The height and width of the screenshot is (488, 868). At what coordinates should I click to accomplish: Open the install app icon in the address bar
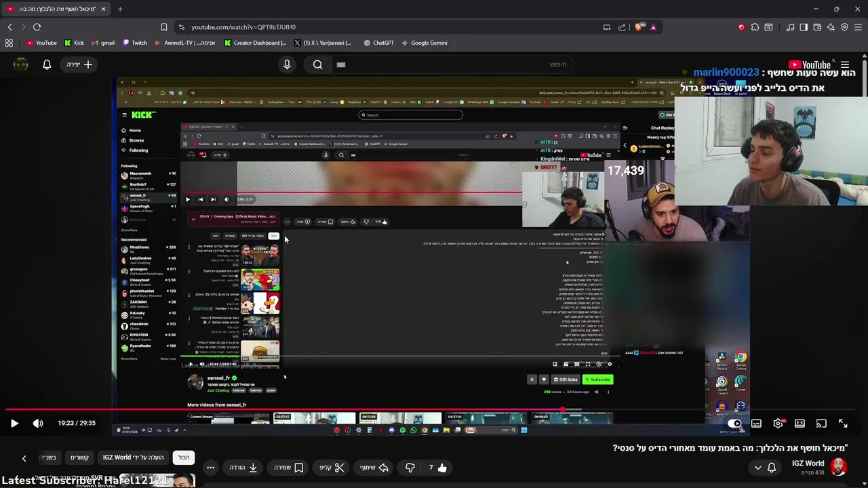(x=607, y=27)
